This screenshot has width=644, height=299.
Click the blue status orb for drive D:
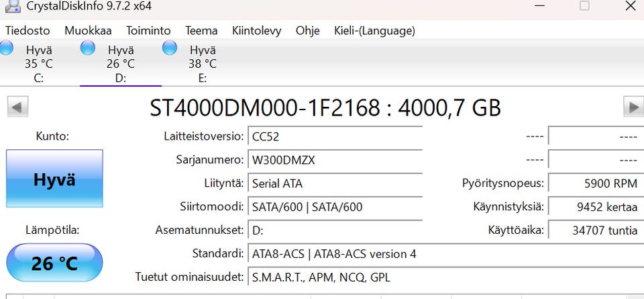pos(87,48)
